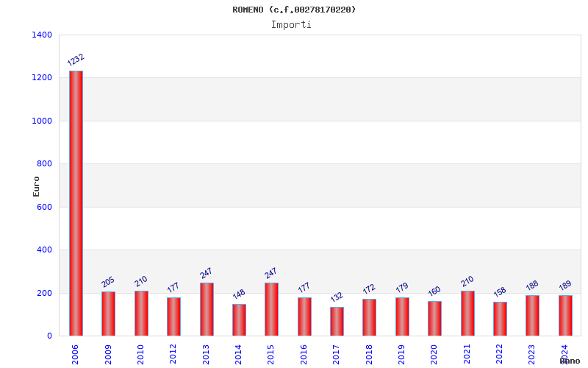Select the 2012 bar in the chart
Viewport: 588px width, 368px height.
(173, 316)
